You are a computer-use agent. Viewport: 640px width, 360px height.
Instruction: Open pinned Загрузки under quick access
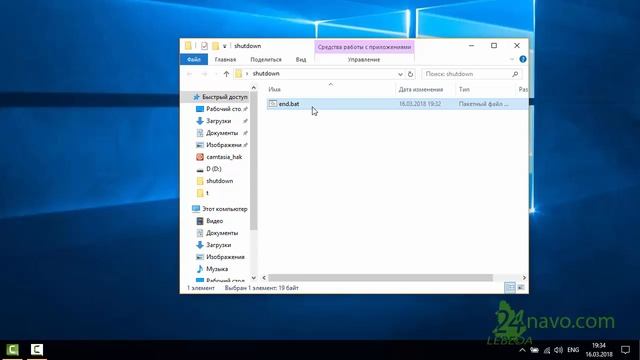coord(218,121)
